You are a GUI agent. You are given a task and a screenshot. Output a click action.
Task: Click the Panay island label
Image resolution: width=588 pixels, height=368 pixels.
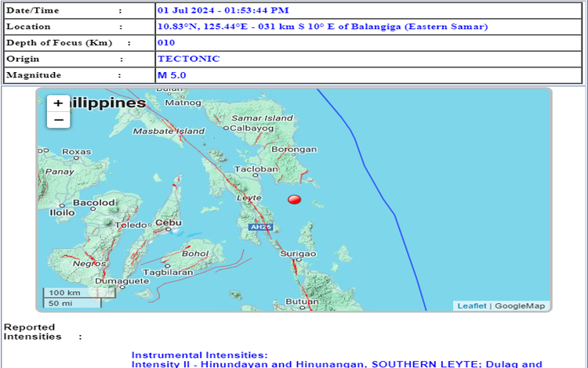pyautogui.click(x=60, y=171)
